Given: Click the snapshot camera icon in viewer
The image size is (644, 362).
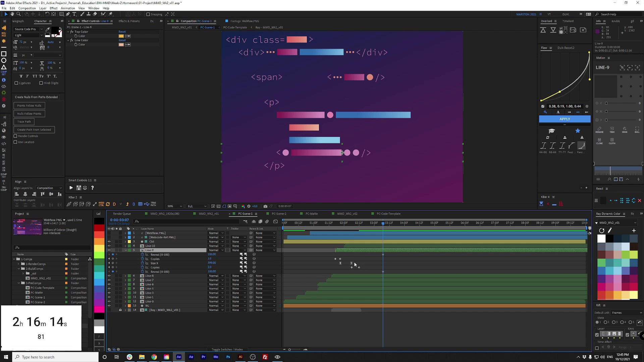Looking at the screenshot, I should point(265,206).
